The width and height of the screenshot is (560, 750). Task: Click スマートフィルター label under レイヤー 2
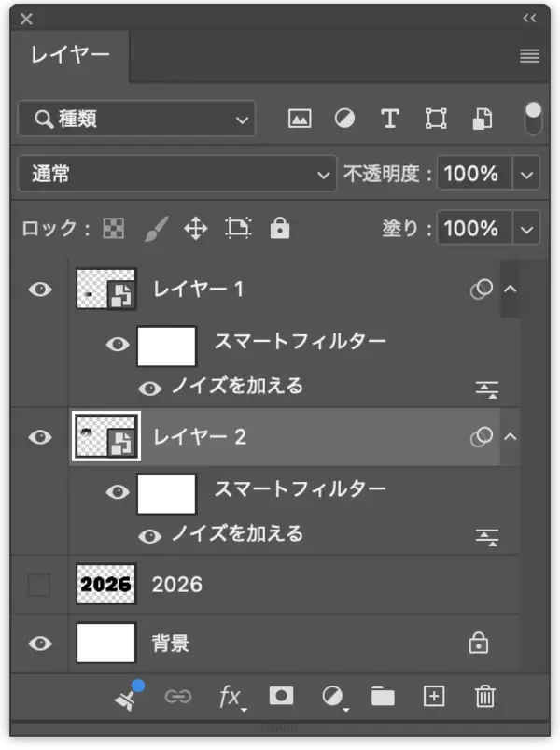[301, 488]
